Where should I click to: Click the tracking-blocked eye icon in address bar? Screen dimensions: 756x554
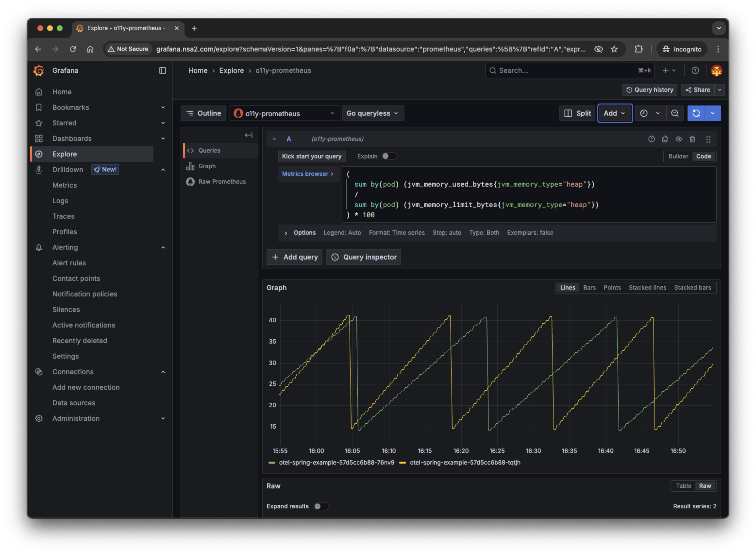[598, 49]
